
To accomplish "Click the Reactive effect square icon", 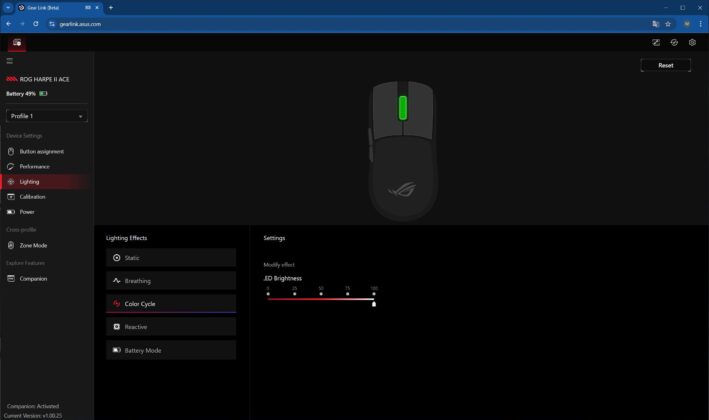I will [117, 327].
